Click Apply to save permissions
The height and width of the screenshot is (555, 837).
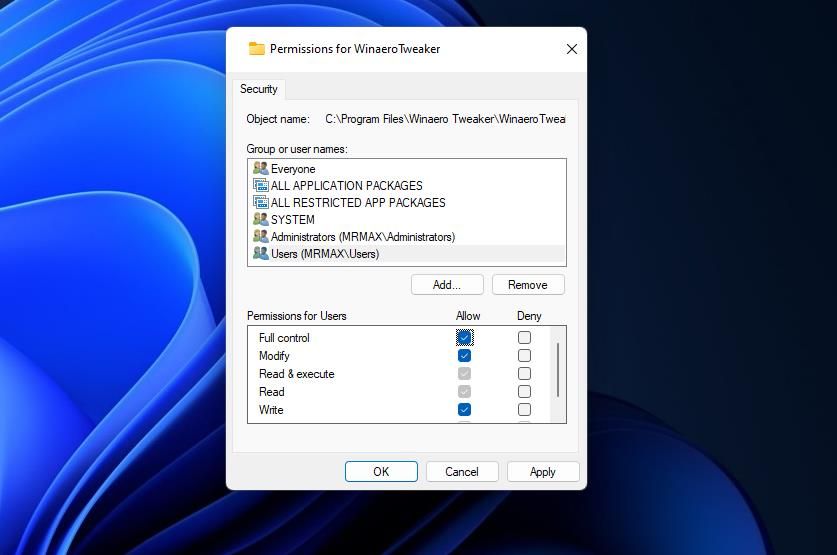tap(543, 472)
